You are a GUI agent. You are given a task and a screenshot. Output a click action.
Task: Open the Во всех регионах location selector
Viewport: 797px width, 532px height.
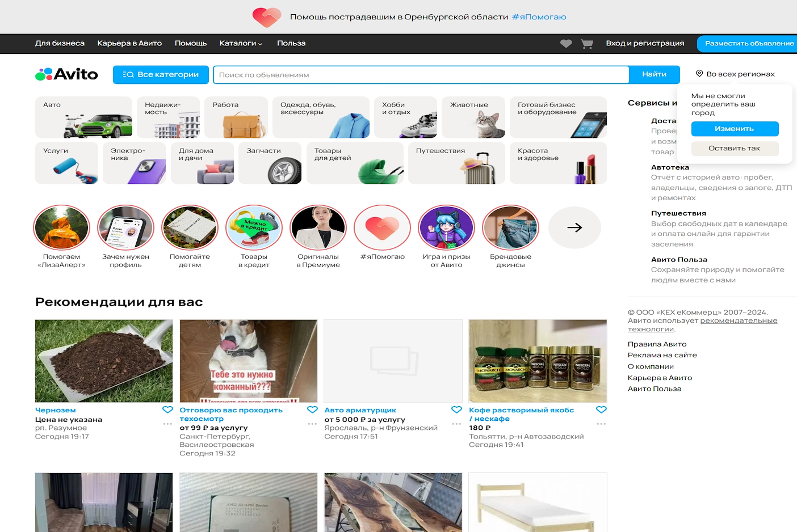pos(735,74)
